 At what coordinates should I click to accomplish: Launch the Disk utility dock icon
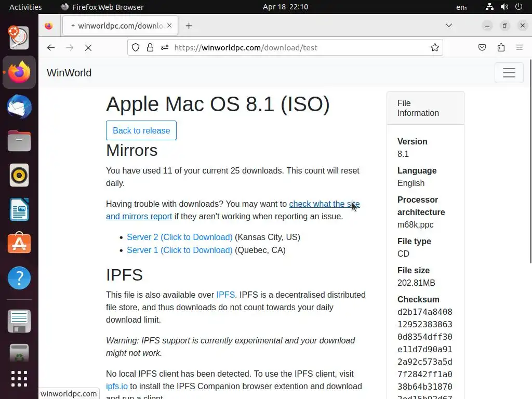[19, 37]
